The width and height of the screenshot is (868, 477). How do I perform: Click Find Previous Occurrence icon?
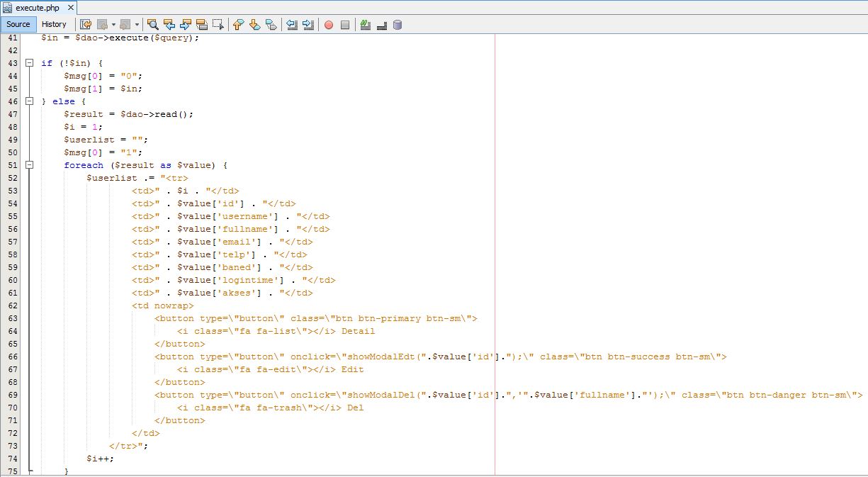[x=169, y=24]
